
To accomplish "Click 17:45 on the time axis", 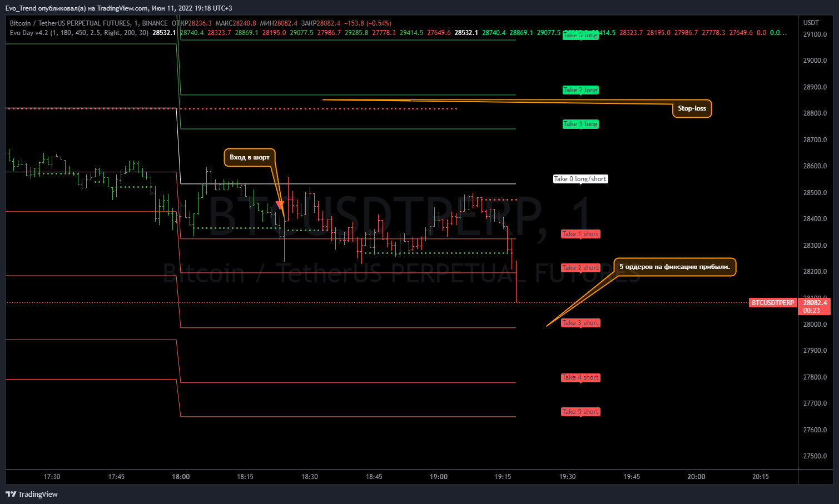I will pos(116,477).
